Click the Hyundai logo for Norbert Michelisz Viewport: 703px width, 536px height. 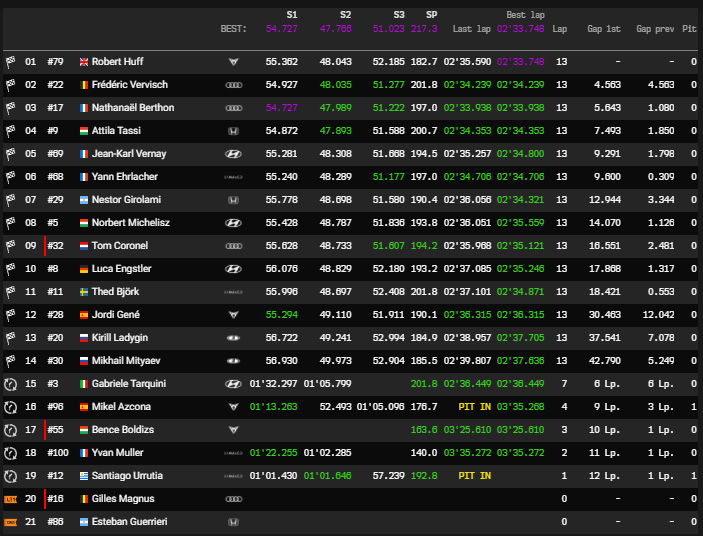(x=234, y=223)
